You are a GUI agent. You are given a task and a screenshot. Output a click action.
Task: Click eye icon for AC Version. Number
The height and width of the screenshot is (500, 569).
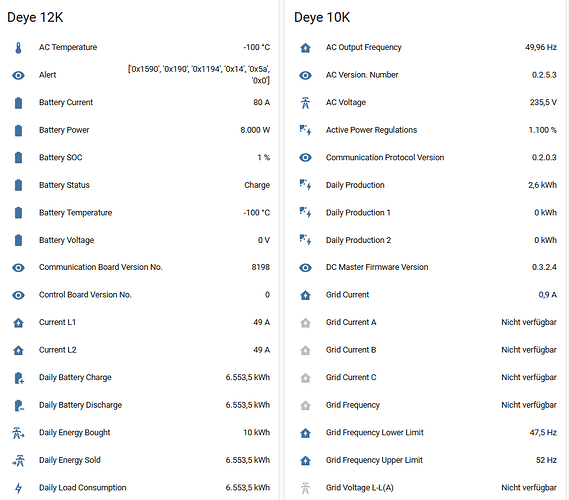click(306, 75)
